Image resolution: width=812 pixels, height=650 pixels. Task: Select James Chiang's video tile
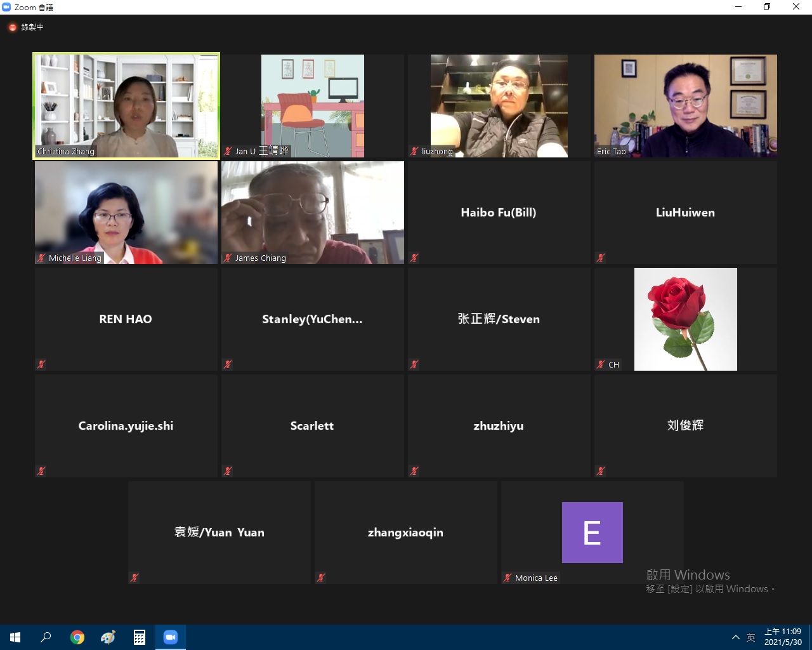pos(312,212)
